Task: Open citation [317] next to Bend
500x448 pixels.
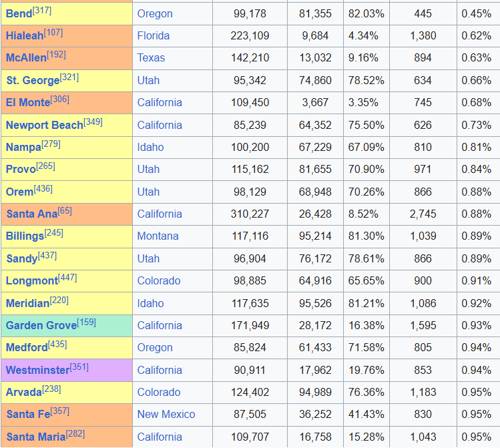Action: coord(42,11)
